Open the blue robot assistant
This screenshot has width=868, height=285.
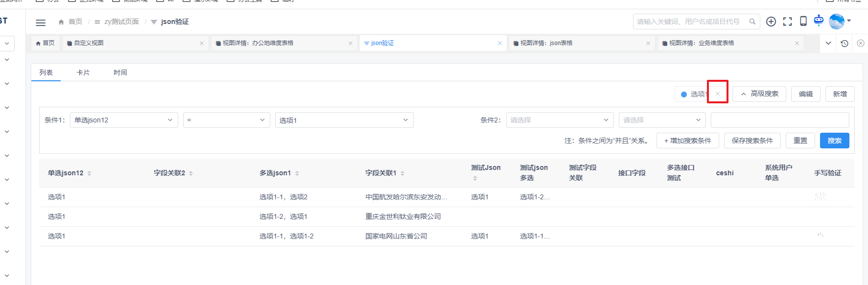[x=819, y=21]
